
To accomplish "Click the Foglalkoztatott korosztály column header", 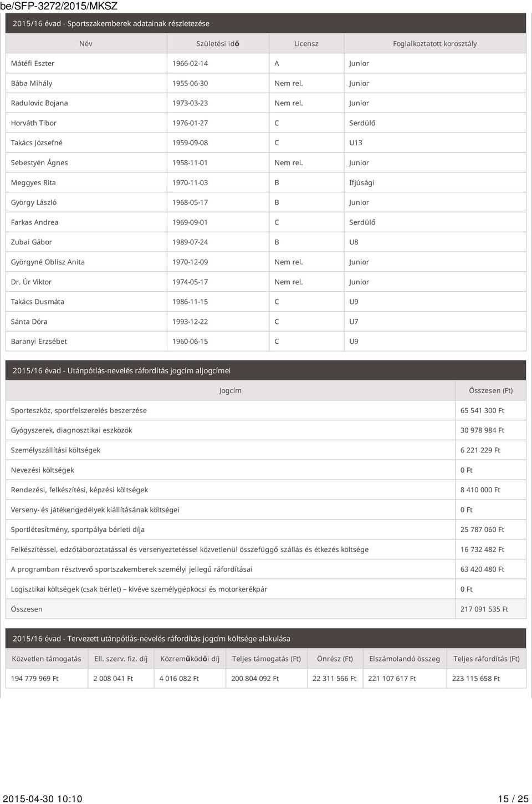I will [x=435, y=43].
